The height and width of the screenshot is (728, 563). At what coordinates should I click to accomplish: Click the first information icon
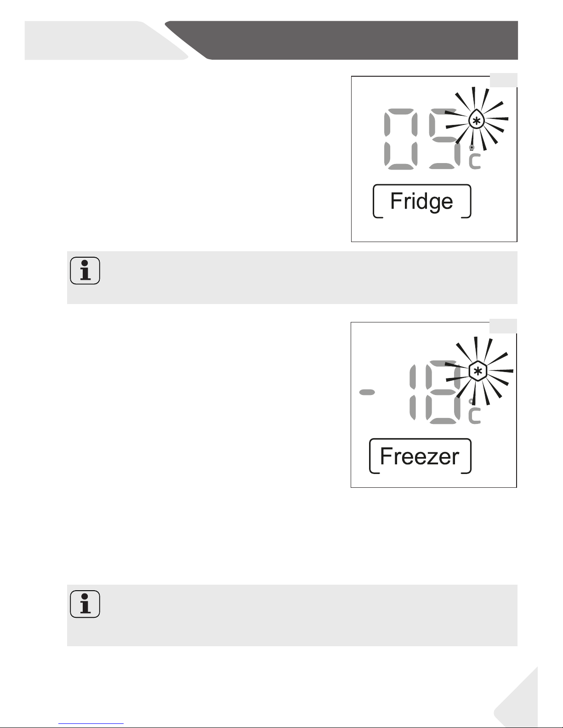pos(85,271)
